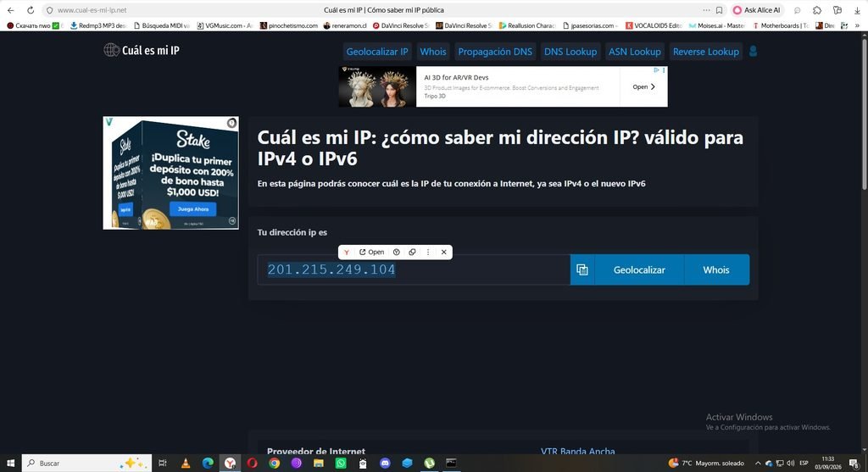Open the browser extensions puzzle icon
The width and height of the screenshot is (868, 472).
[817, 10]
